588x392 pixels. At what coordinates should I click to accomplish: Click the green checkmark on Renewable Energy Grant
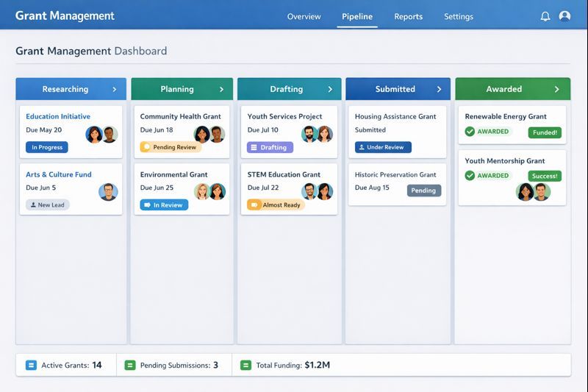pos(470,132)
